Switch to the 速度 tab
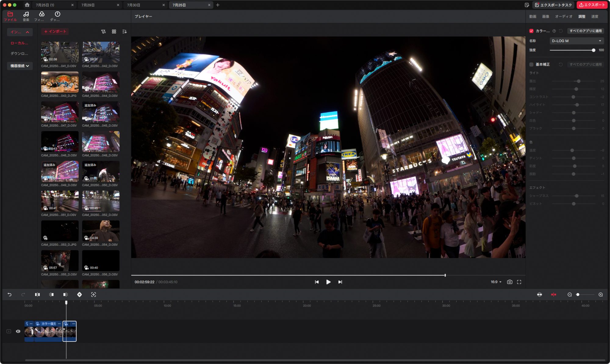 click(x=594, y=16)
